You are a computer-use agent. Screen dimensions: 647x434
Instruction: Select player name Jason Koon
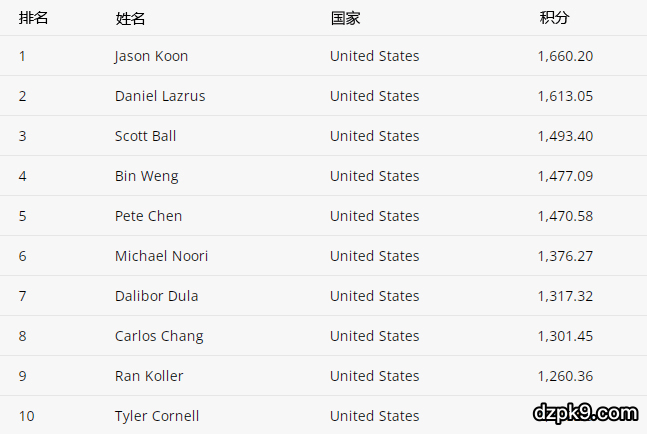[151, 56]
